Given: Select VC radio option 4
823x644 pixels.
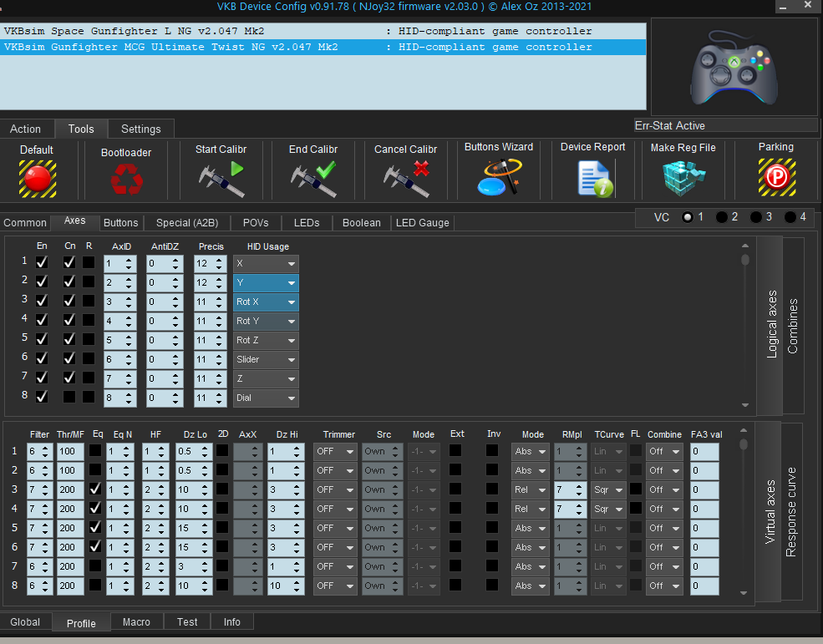Looking at the screenshot, I should pos(790,217).
